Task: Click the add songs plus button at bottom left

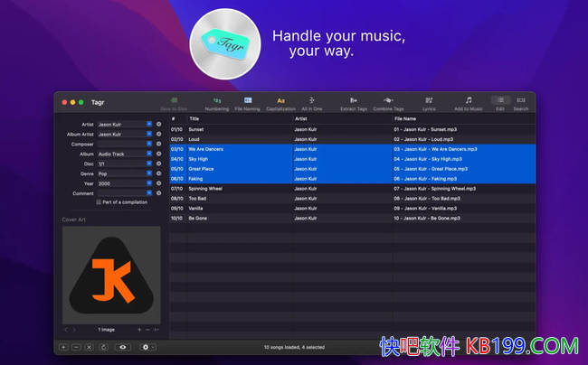Action: [63, 347]
